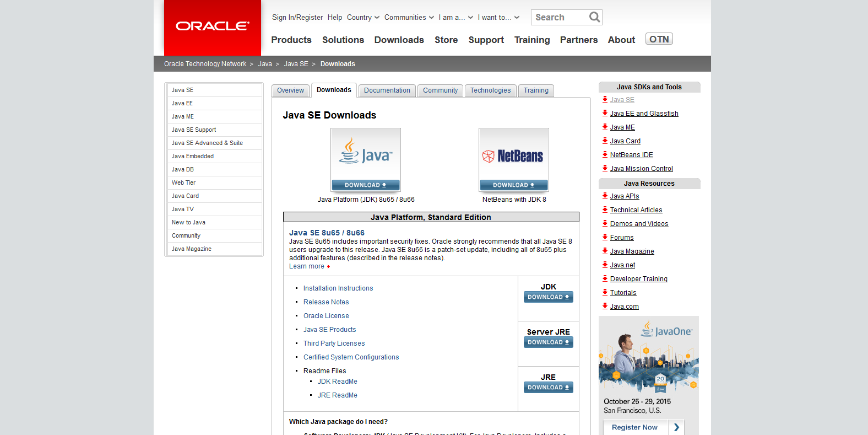This screenshot has height=435, width=868.
Task: Click DOWNLOAD button under Java logo
Action: [366, 185]
